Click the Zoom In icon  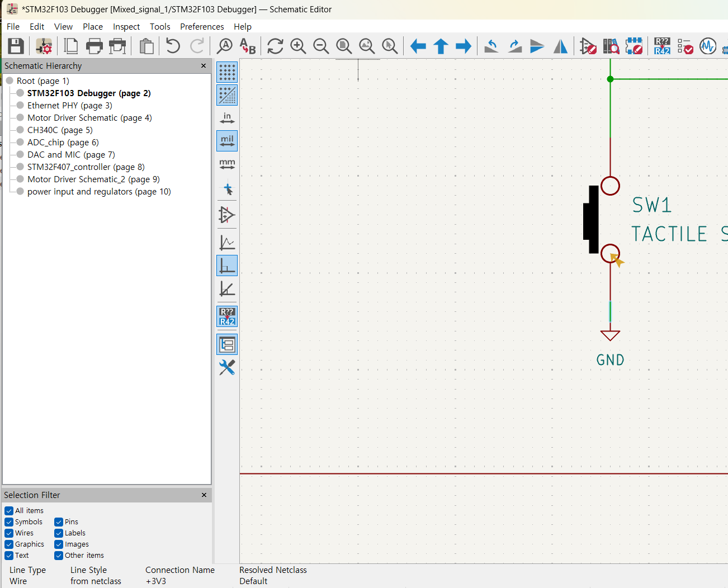[298, 46]
